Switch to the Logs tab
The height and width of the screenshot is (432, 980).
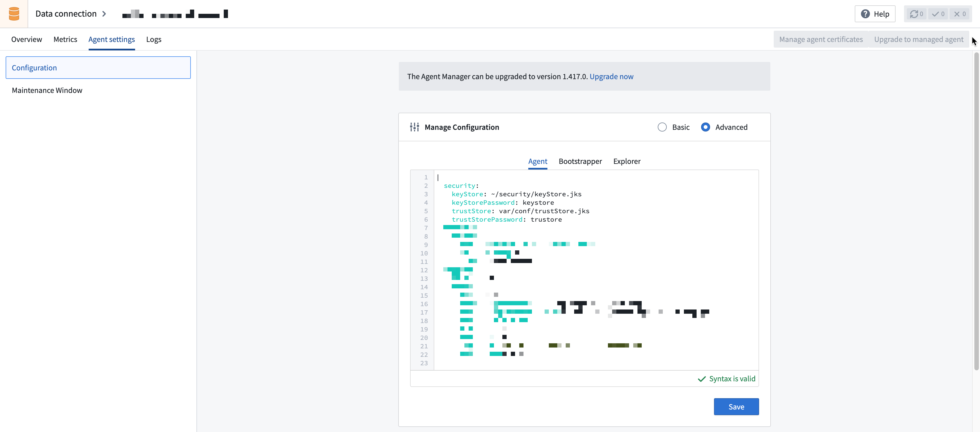(x=154, y=39)
